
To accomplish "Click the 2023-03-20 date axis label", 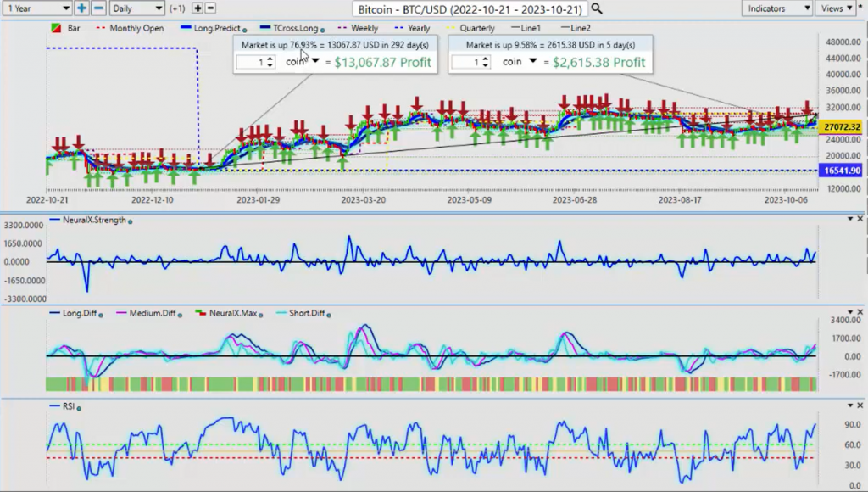I will [x=363, y=199].
